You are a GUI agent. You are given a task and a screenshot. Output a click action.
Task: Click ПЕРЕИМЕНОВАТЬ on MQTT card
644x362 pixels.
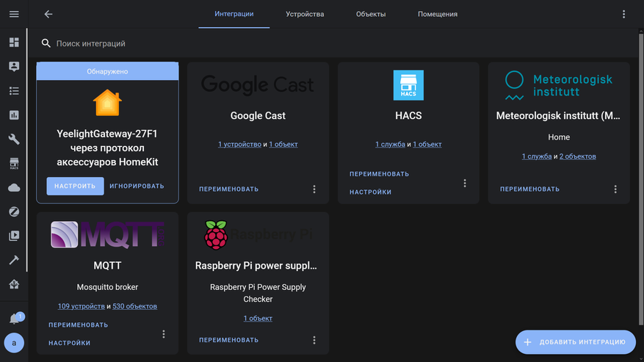click(79, 325)
